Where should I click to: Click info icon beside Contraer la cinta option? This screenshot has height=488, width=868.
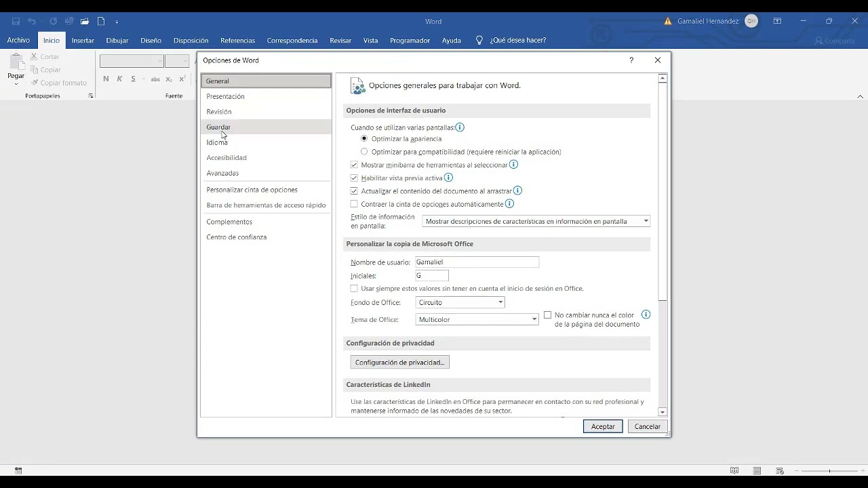(x=509, y=203)
